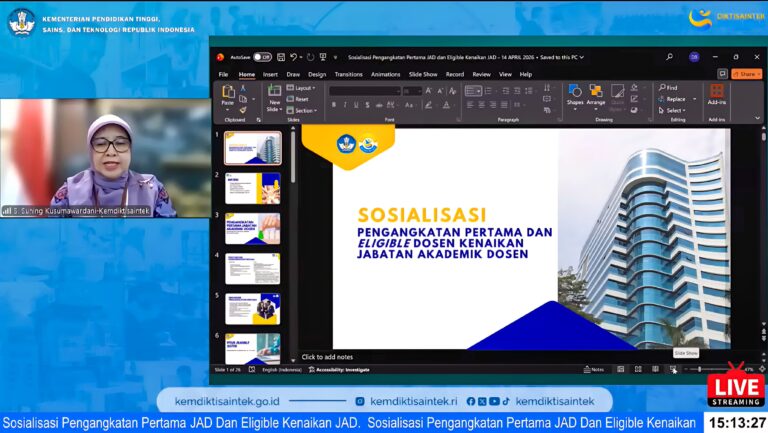Image resolution: width=768 pixels, height=433 pixels.
Task: Click the Format Painter brush icon
Action: (243, 110)
